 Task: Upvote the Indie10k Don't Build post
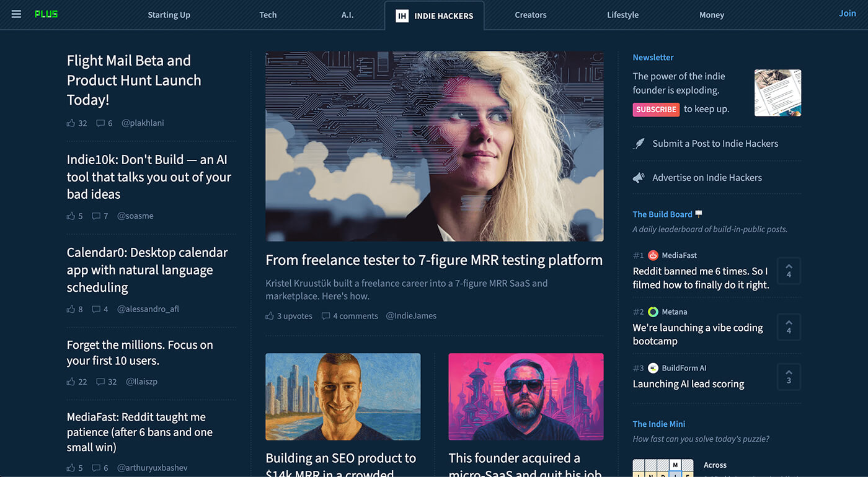71,216
